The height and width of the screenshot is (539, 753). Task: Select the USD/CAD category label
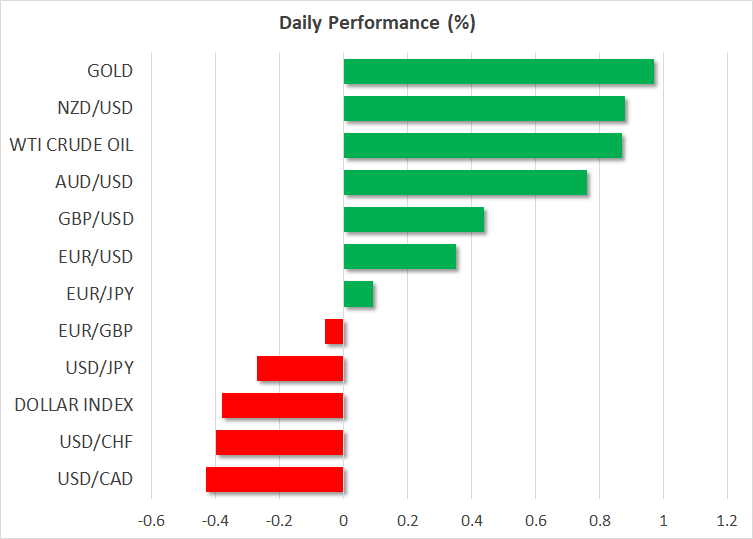click(x=98, y=479)
